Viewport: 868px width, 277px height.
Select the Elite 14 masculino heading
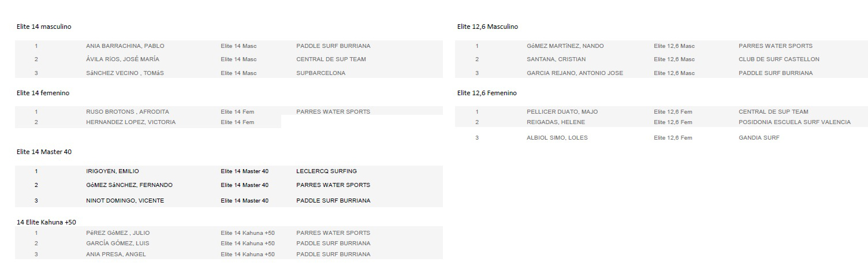click(44, 27)
